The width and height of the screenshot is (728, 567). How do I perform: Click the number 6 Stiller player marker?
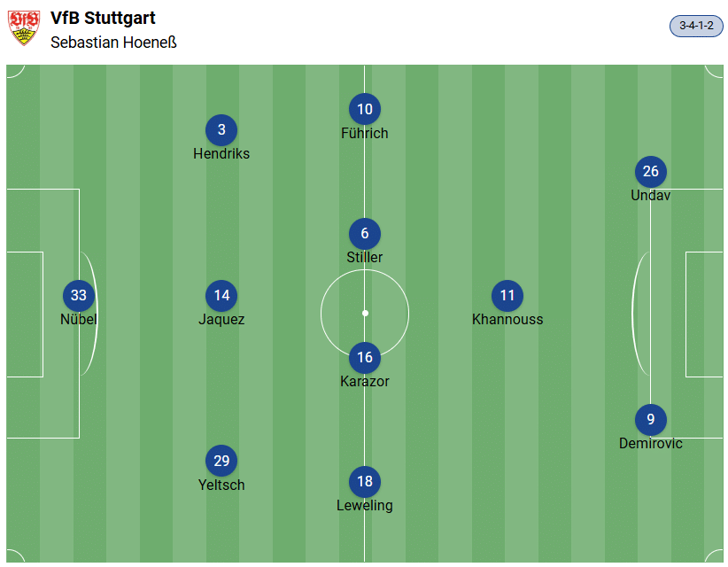(365, 234)
